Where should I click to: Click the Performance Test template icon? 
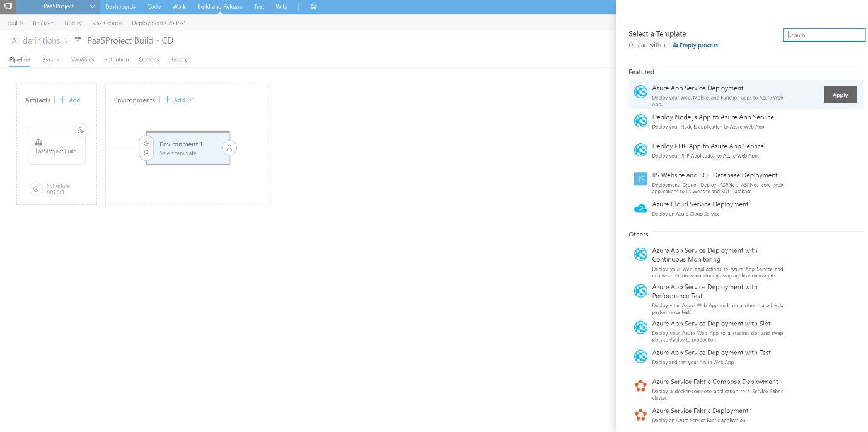pyautogui.click(x=640, y=291)
